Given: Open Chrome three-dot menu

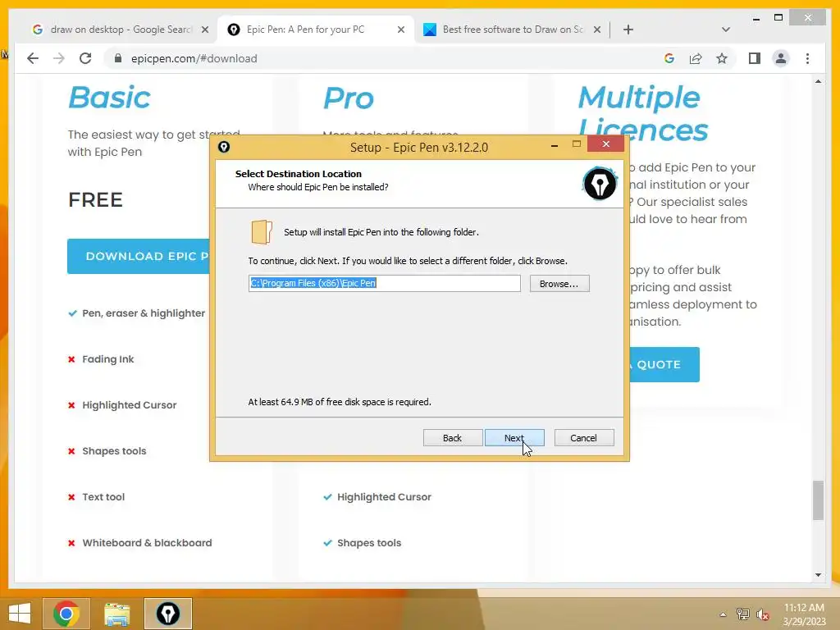Looking at the screenshot, I should point(807,58).
